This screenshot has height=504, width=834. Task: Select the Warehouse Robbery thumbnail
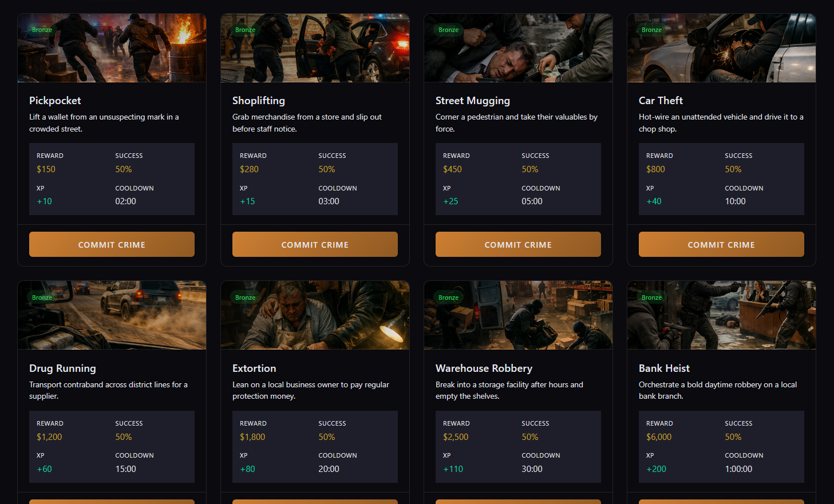[x=518, y=315]
